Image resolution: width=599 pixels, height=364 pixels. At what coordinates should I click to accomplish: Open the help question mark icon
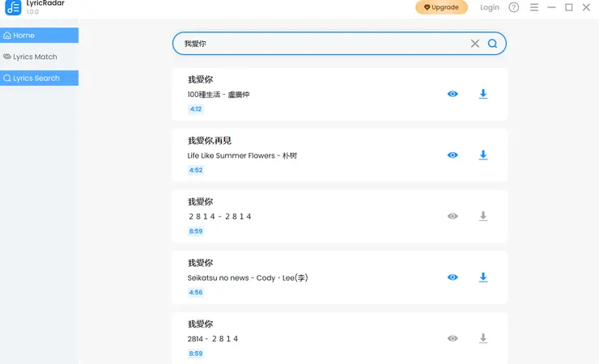coord(514,7)
